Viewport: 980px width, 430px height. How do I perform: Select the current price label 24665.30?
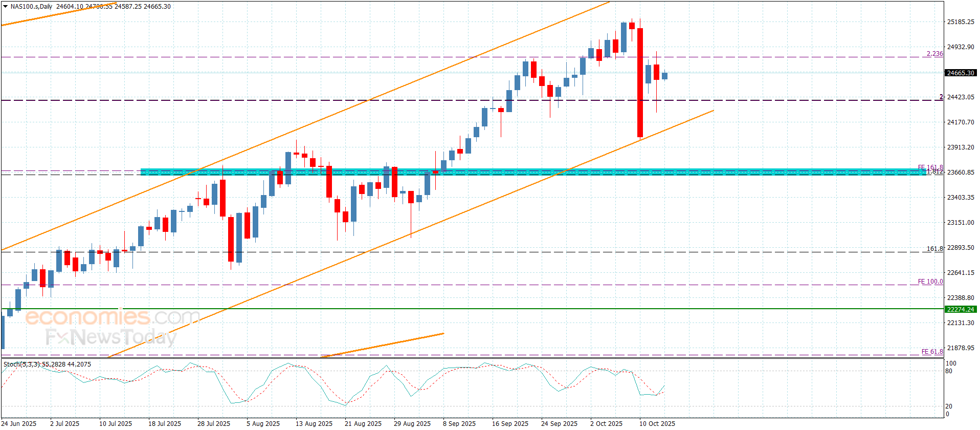(960, 73)
